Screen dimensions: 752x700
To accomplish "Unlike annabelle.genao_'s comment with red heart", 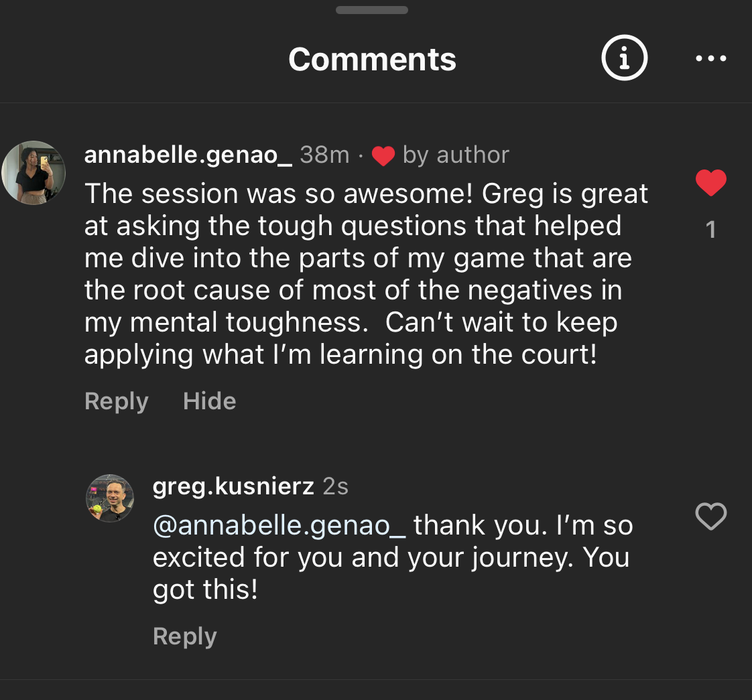I will pyautogui.click(x=711, y=183).
